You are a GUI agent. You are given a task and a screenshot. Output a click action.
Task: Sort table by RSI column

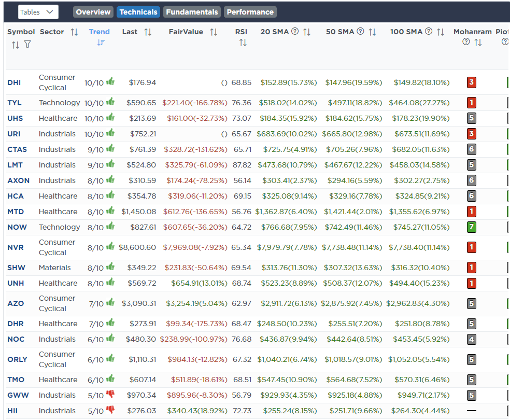tap(243, 43)
